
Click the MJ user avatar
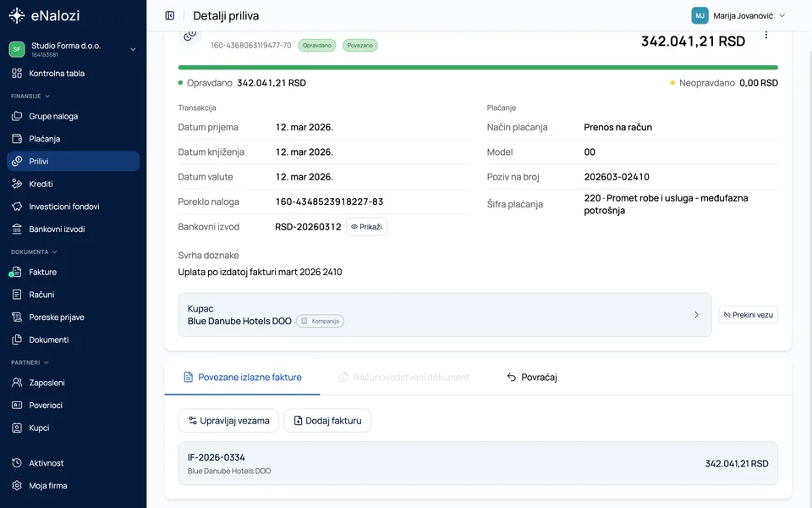(700, 15)
